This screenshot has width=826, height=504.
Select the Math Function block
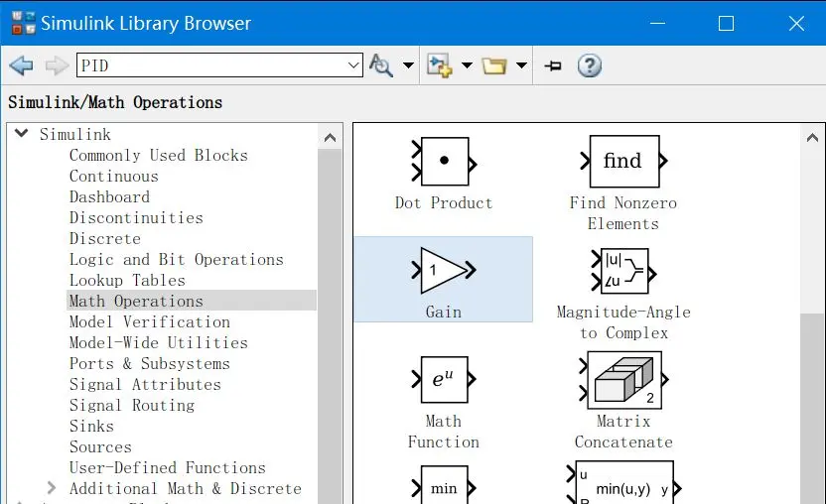click(x=444, y=379)
